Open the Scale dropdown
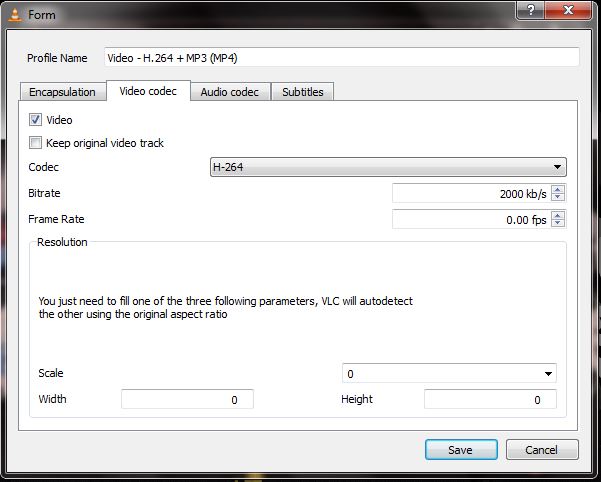Image resolution: width=601 pixels, height=482 pixels. 449,373
